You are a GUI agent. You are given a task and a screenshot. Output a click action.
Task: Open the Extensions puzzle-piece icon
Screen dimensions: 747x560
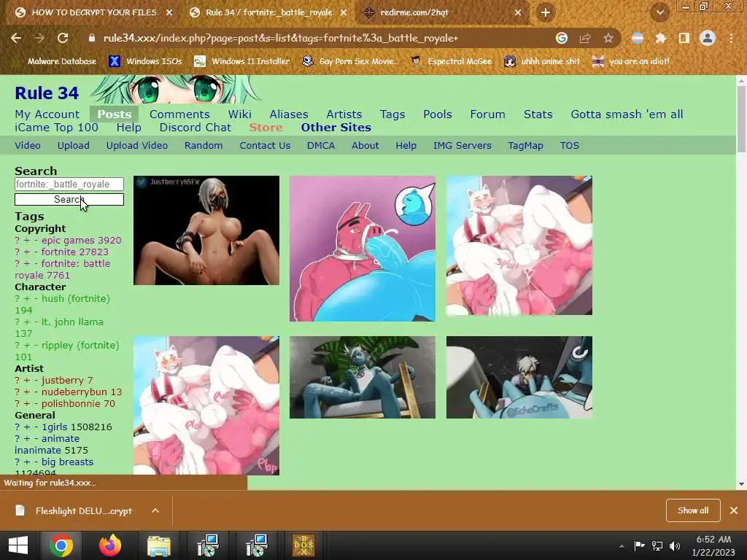(x=660, y=38)
